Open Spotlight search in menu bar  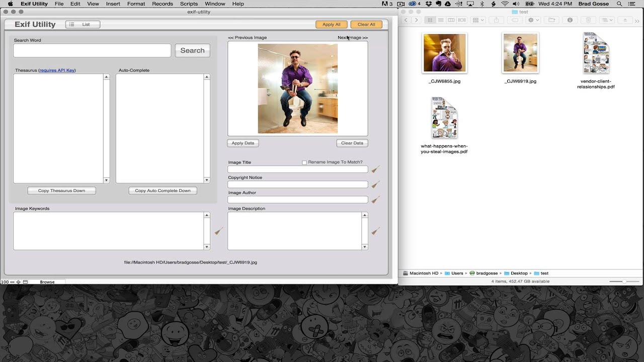coord(619,4)
